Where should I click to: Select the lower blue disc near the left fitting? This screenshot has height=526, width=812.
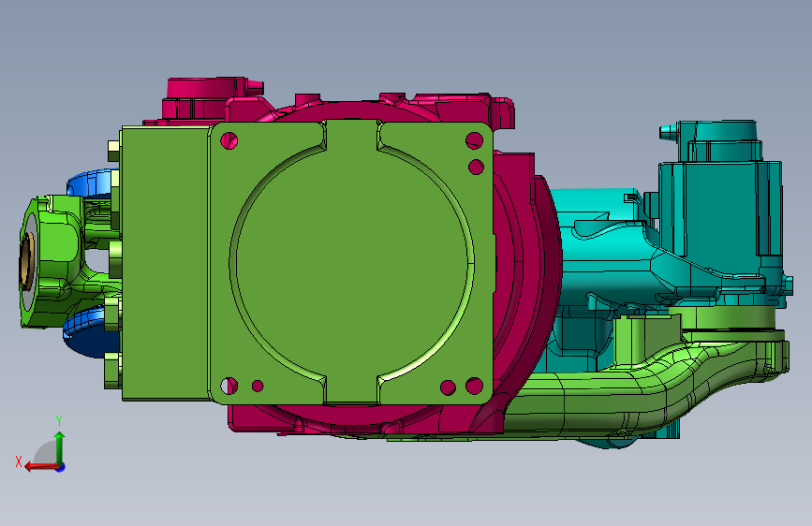point(90,330)
